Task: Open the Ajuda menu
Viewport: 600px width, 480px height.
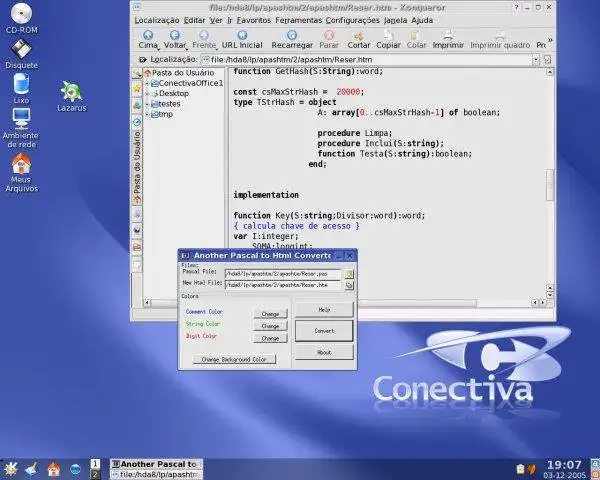Action: tap(422, 20)
